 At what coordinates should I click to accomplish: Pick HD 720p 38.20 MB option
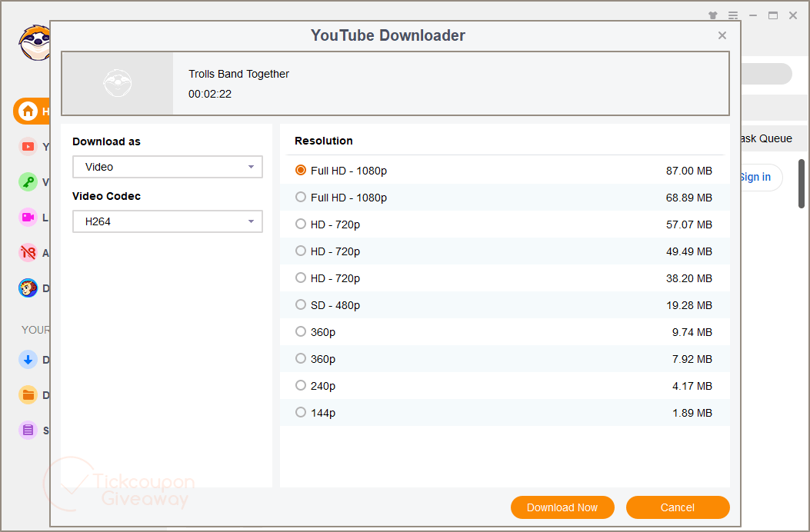(505, 278)
